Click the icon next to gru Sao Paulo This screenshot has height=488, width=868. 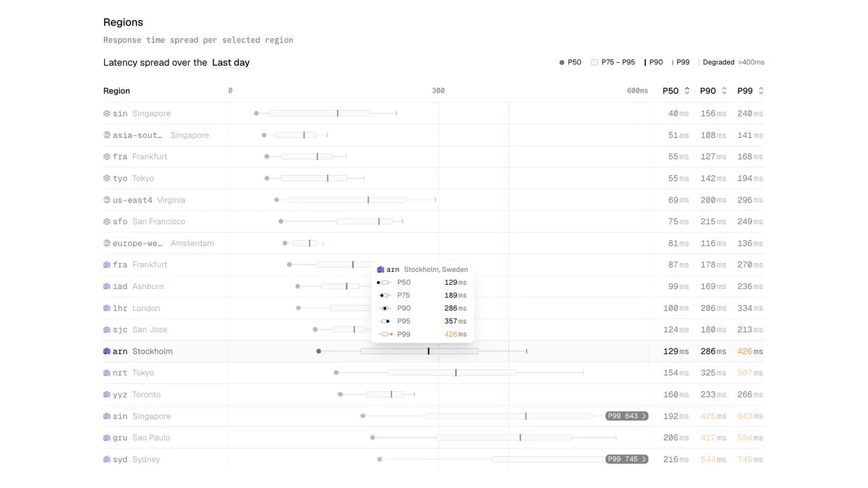107,438
